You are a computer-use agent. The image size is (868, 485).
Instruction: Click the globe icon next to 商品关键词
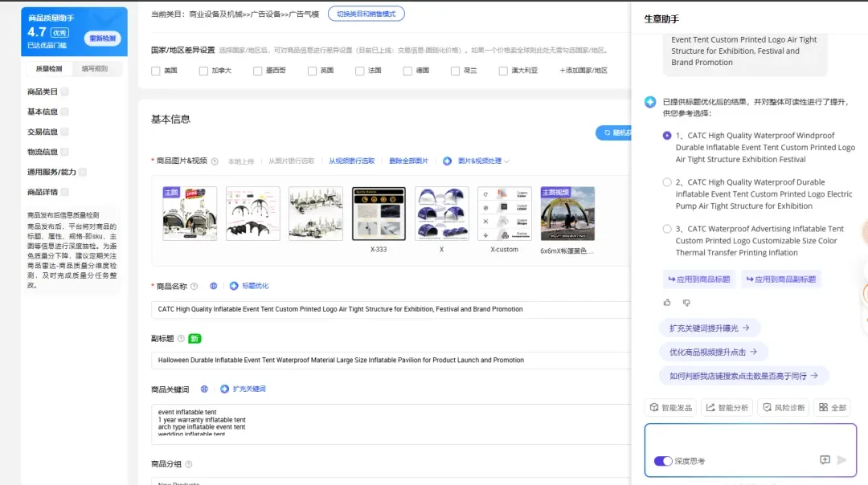pyautogui.click(x=204, y=389)
